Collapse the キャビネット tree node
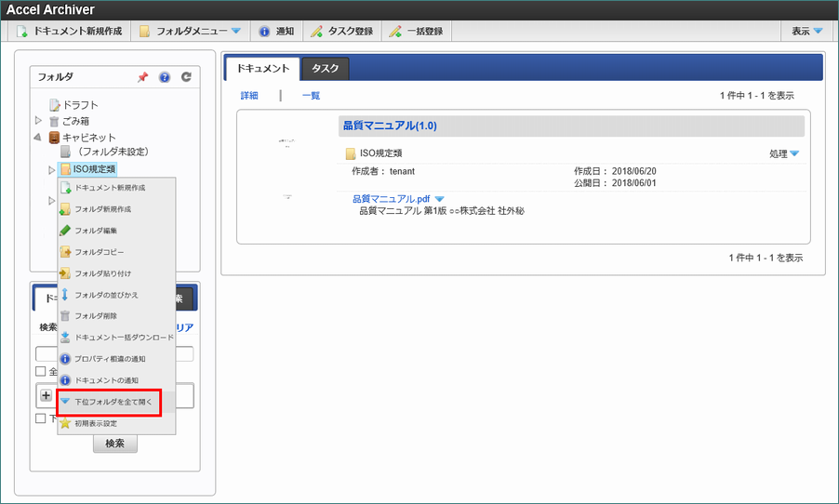Image resolution: width=839 pixels, height=504 pixels. click(x=38, y=137)
